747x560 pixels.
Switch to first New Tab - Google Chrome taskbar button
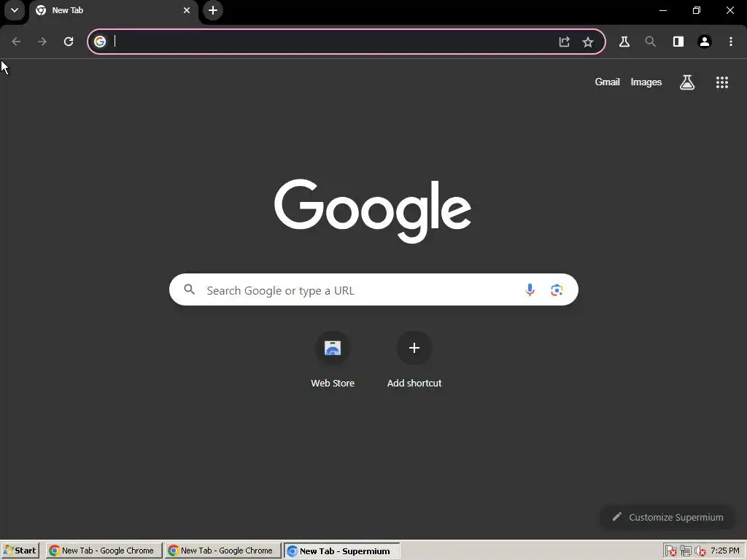tap(104, 551)
